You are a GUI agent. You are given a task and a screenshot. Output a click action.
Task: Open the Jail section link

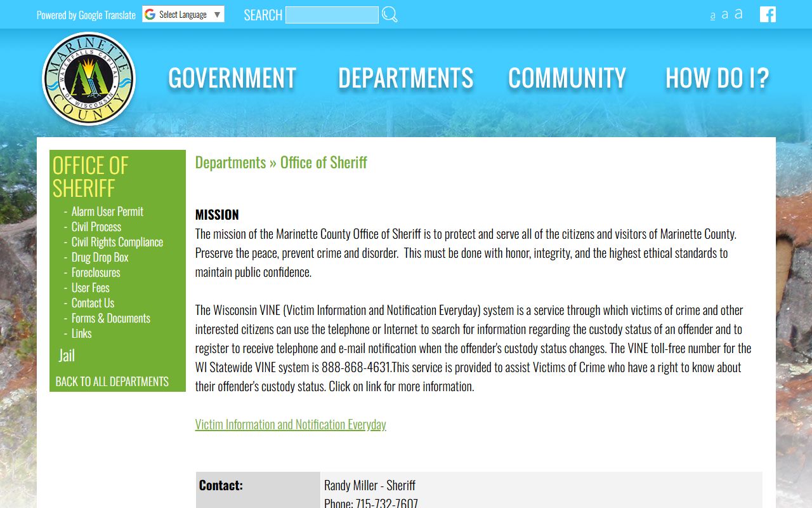pos(67,356)
